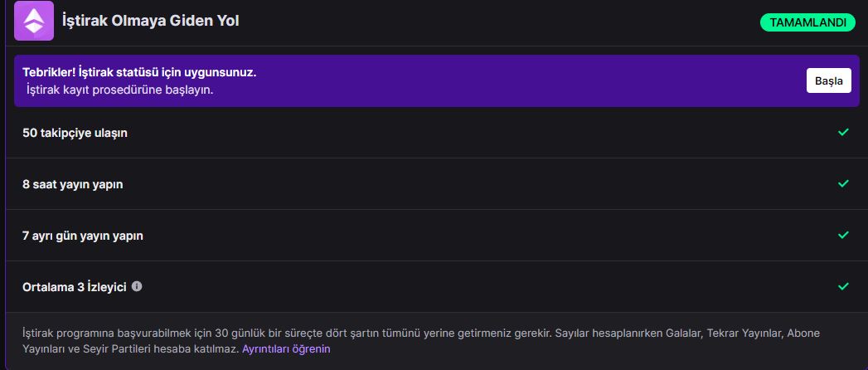
Task: Select the Ortalama 3 İzleyici requirement label
Action: [x=74, y=287]
